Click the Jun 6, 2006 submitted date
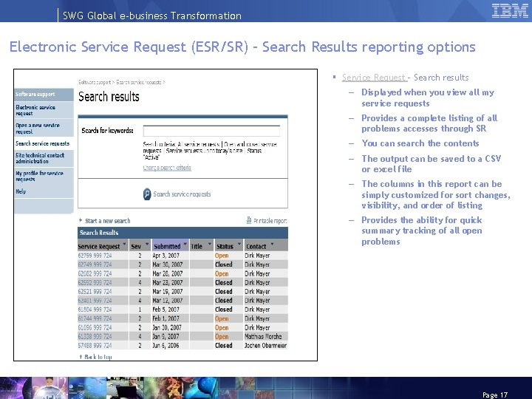Viewport: 532px width, 399px height. (x=166, y=345)
